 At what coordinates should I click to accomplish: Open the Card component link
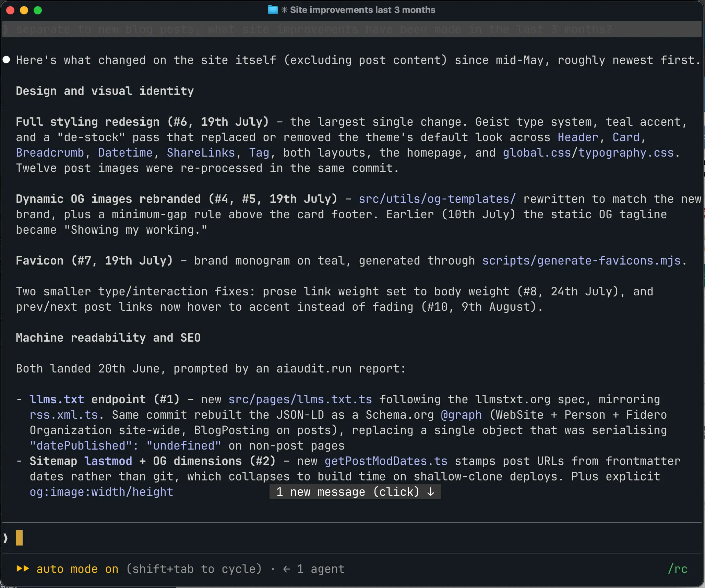pyautogui.click(x=626, y=137)
